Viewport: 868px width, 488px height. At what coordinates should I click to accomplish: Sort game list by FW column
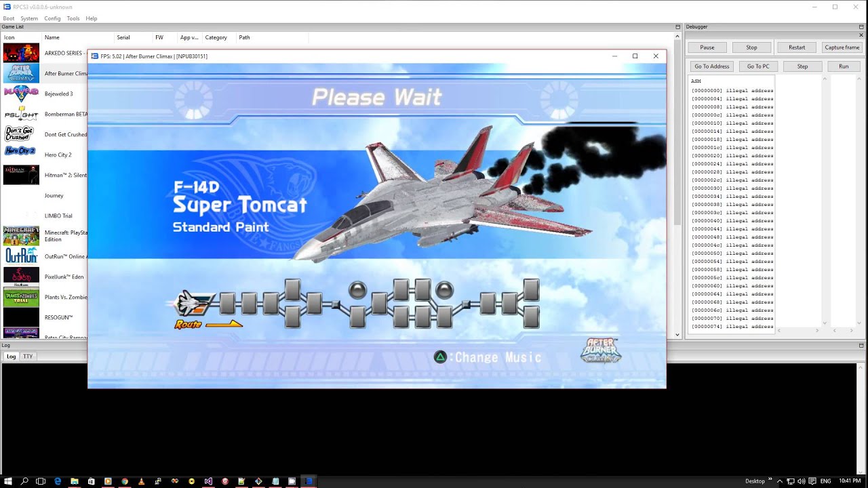coord(165,37)
